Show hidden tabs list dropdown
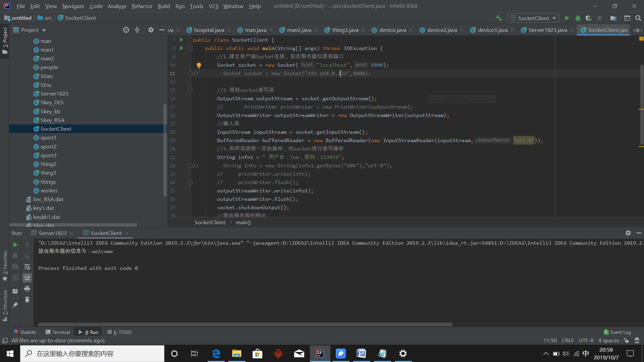This screenshot has width=644, height=362. pyautogui.click(x=638, y=30)
